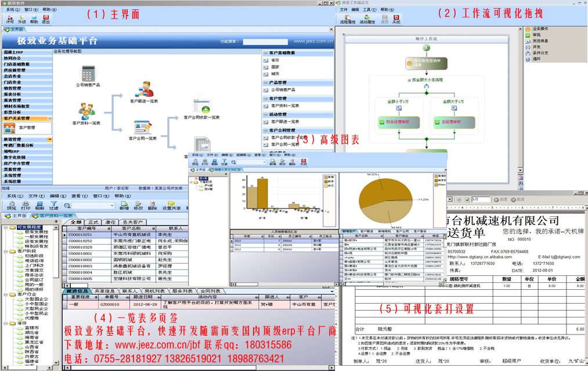This screenshot has width=588, height=371.
Task: Open 窗口(W) menu in main window
Action: click(31, 10)
